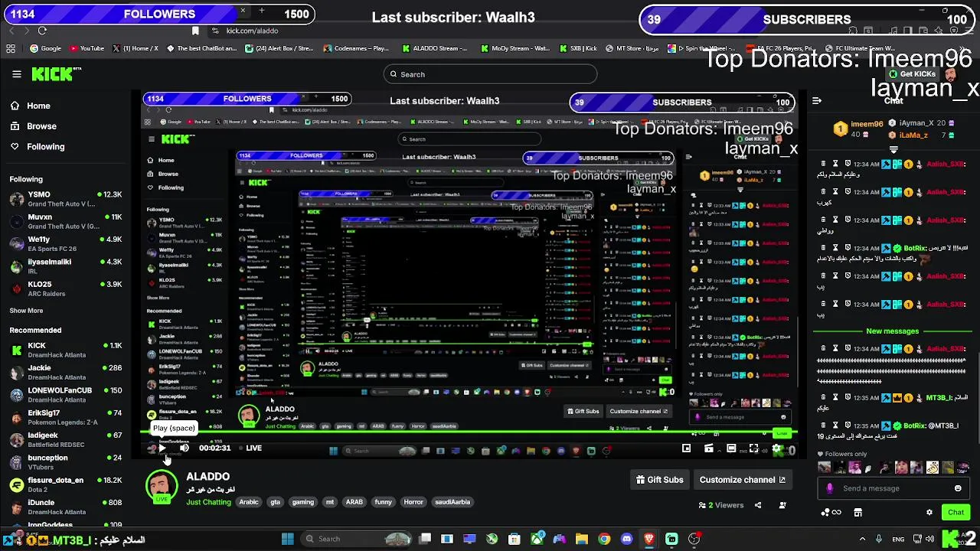This screenshot has width=980, height=551.
Task: Focus the Send a message field
Action: [x=892, y=488]
